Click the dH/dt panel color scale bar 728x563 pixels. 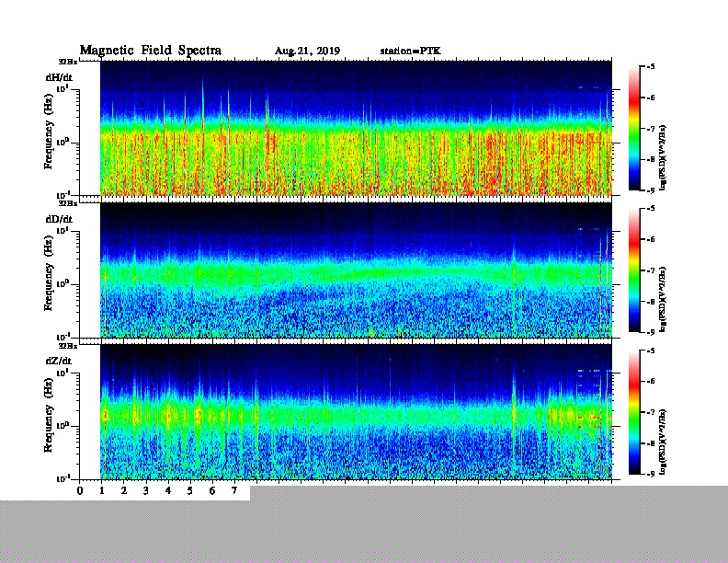pos(634,129)
